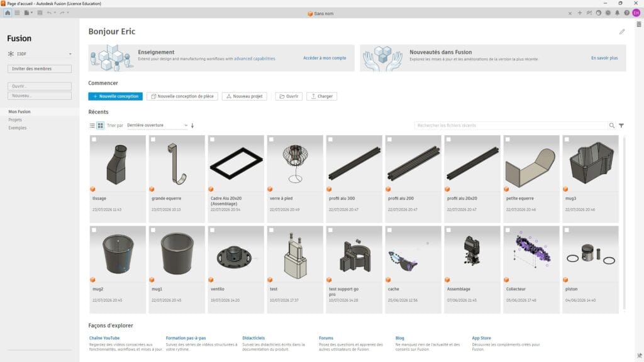
Task: Click the recent files search field
Action: pos(511,126)
